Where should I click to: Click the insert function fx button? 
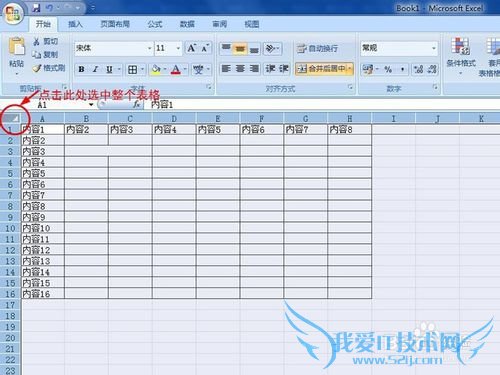coord(136,105)
